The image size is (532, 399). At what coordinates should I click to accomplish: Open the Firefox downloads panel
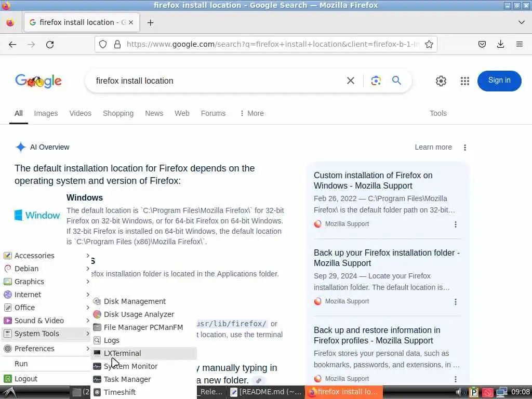click(500, 44)
